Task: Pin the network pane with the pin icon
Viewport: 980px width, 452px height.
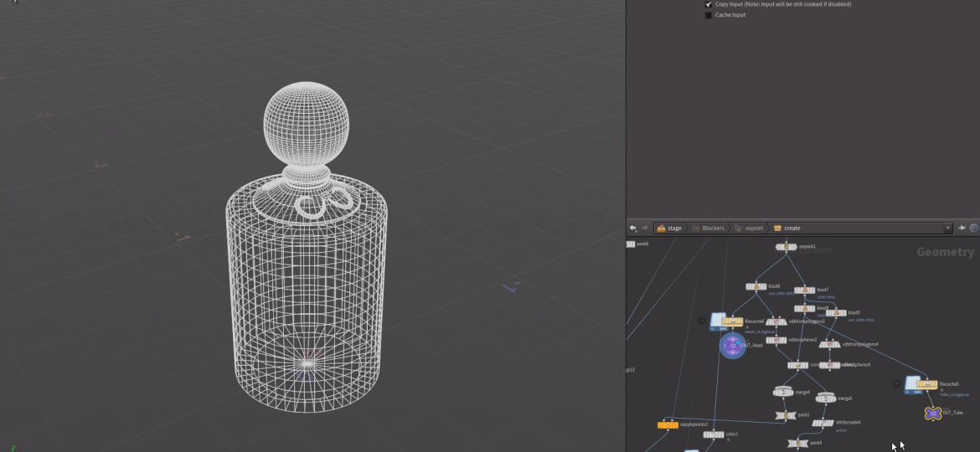Action: pyautogui.click(x=962, y=228)
